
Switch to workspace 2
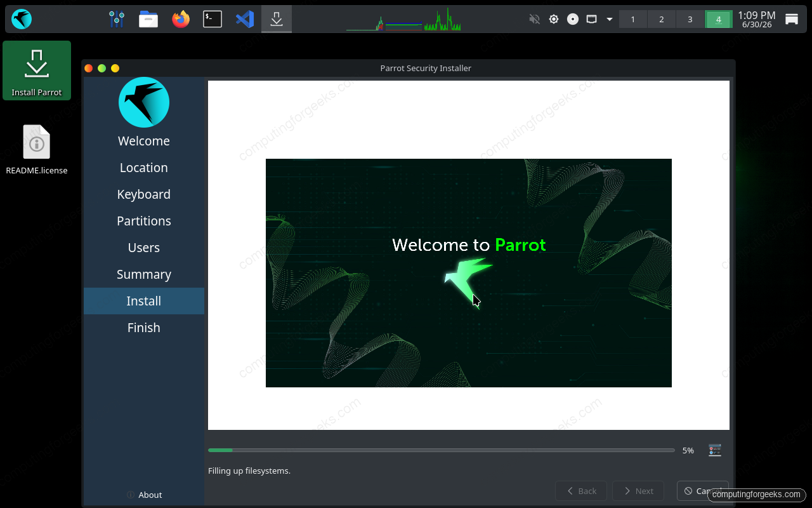coord(662,19)
